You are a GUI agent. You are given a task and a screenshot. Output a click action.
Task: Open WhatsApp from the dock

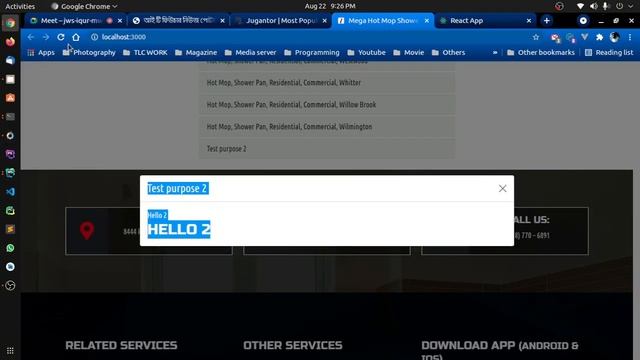[10, 248]
